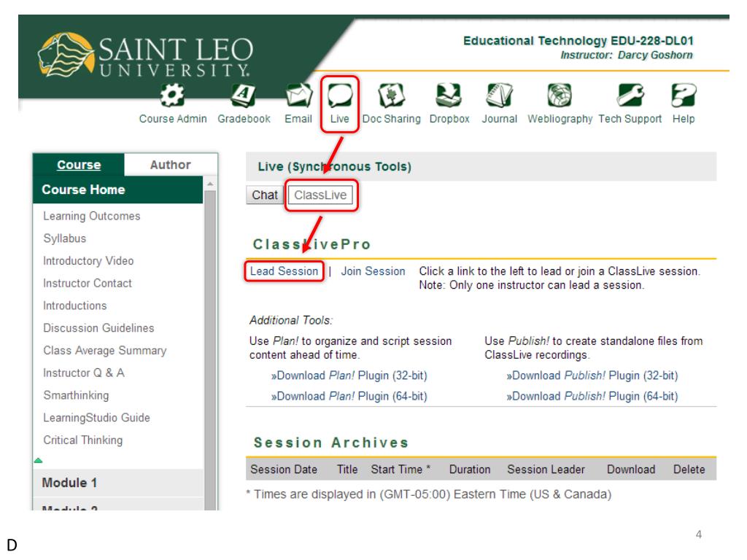Click instructor name Darcy Goshorn
This screenshot has width=747, height=560.
pos(655,55)
